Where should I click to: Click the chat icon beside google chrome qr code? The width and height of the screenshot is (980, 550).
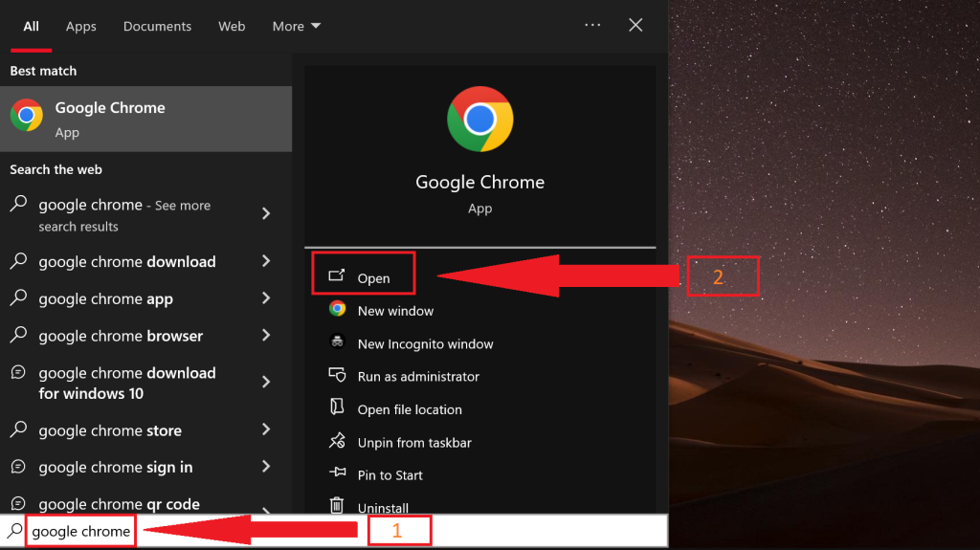click(x=18, y=503)
